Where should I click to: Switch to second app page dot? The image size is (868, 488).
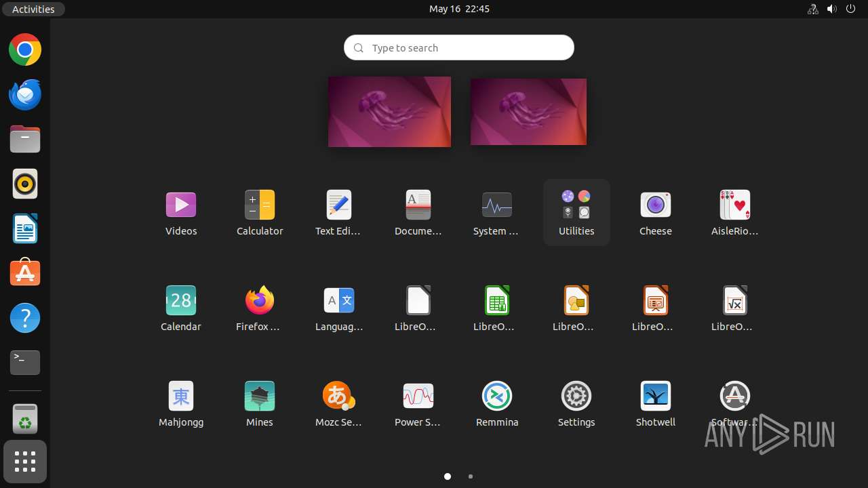point(471,476)
